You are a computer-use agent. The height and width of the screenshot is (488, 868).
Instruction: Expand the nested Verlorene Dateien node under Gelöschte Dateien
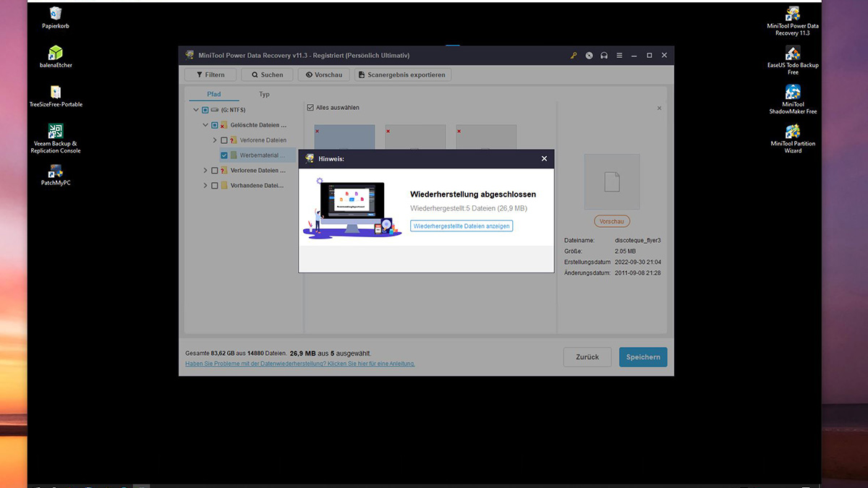[x=215, y=140]
